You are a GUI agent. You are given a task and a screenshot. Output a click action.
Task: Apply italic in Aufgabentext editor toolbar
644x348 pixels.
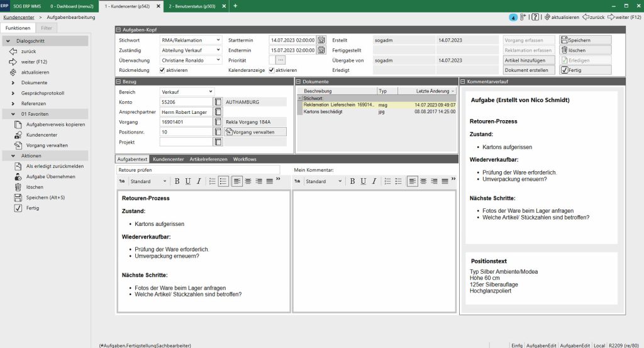pos(199,181)
